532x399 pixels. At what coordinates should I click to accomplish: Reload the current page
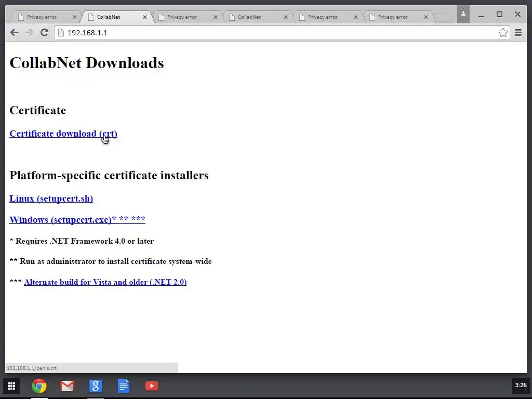pos(44,33)
